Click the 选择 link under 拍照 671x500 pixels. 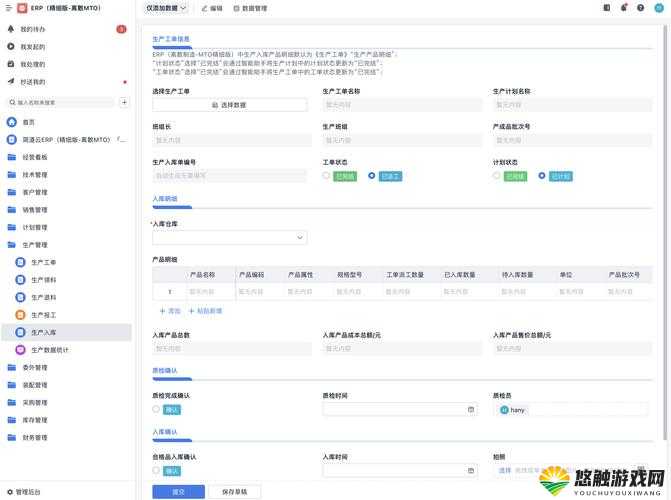point(505,470)
